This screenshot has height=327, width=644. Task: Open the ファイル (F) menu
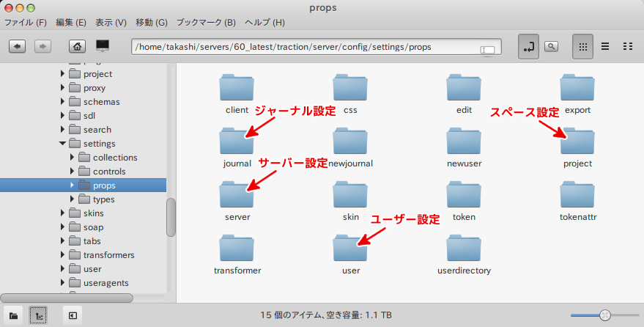[26, 23]
